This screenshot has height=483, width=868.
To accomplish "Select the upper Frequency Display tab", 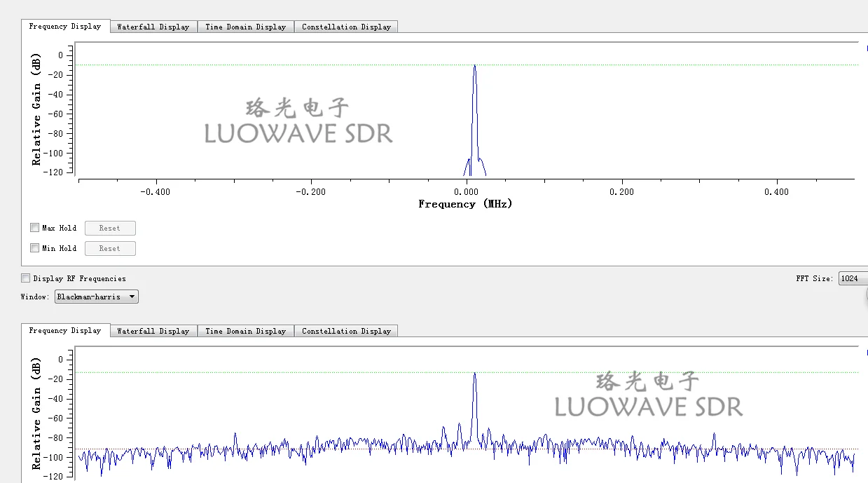I will click(x=65, y=26).
